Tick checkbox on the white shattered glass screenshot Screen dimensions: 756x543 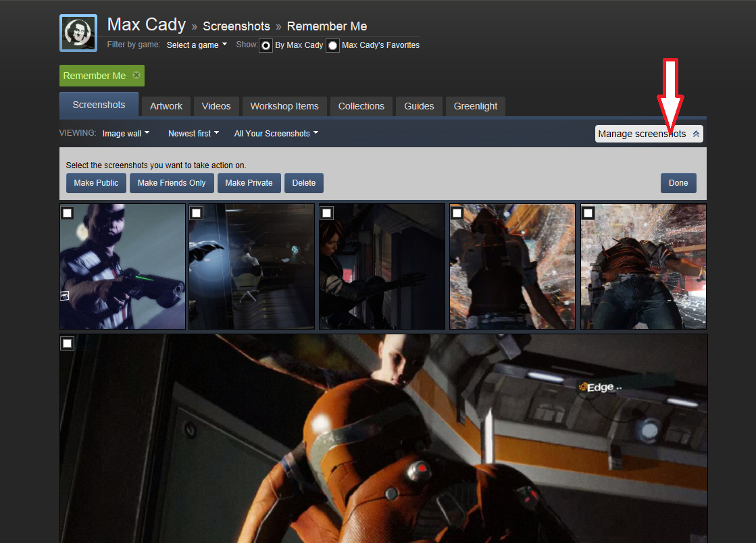coord(588,213)
